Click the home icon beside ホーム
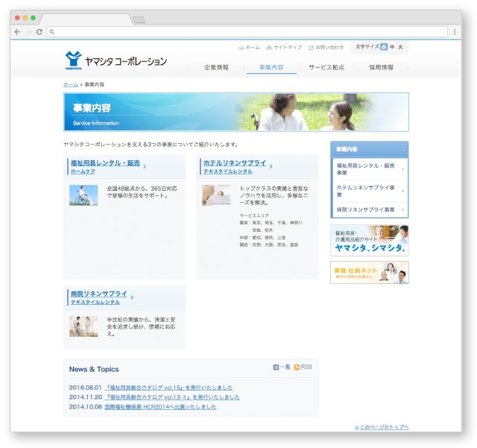477x448 pixels. pyautogui.click(x=241, y=48)
